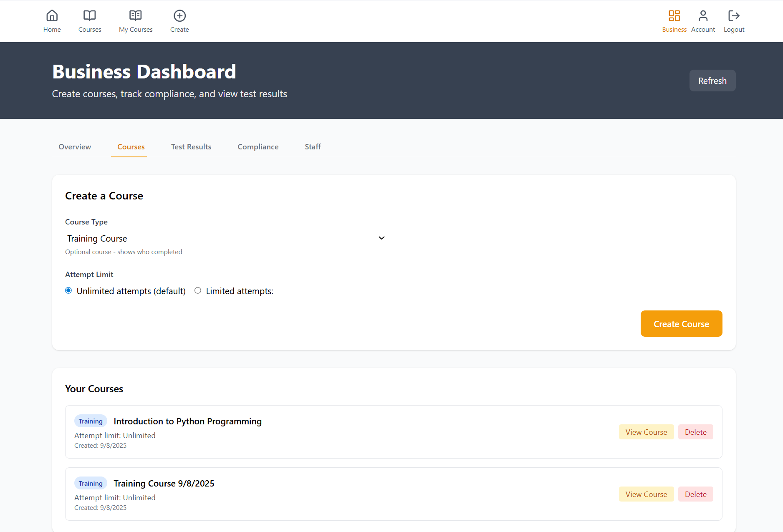
Task: Refresh the Business Dashboard
Action: pos(712,81)
